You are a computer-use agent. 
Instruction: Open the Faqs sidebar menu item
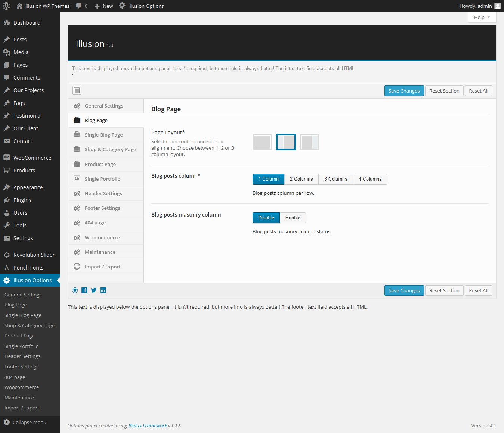click(x=30, y=103)
